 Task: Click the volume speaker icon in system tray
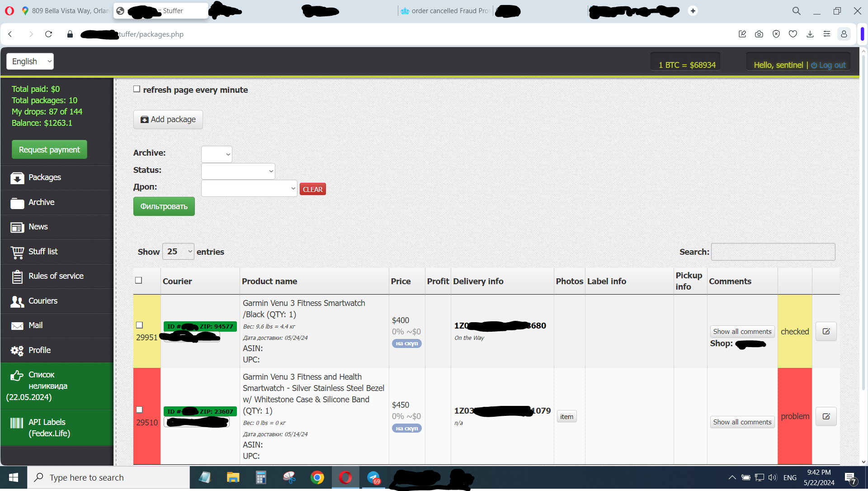click(773, 477)
